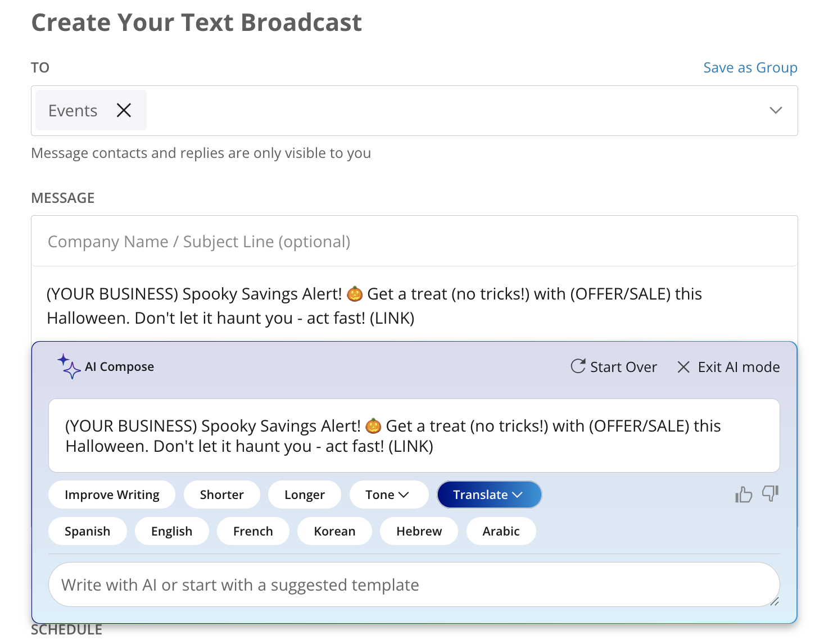Translate message to Arabic

(x=501, y=531)
